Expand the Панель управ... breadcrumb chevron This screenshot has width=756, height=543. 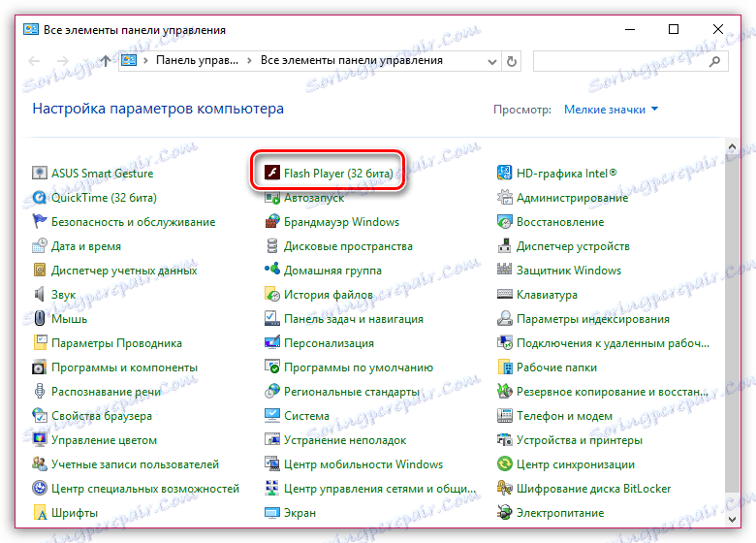pyautogui.click(x=145, y=61)
